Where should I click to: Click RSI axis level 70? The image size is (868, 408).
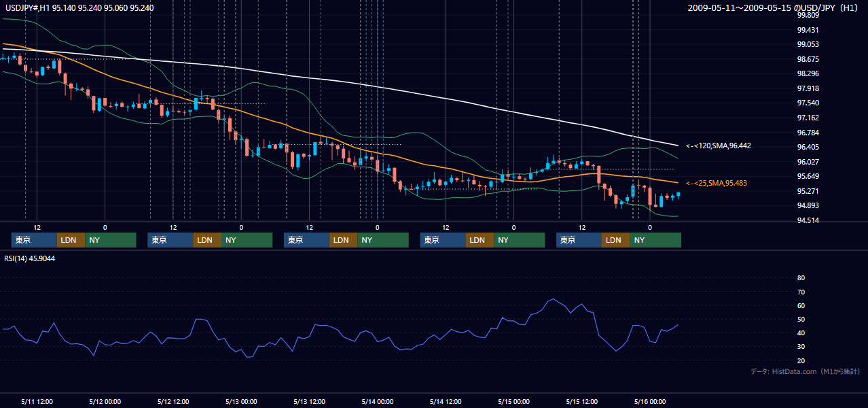pos(801,292)
